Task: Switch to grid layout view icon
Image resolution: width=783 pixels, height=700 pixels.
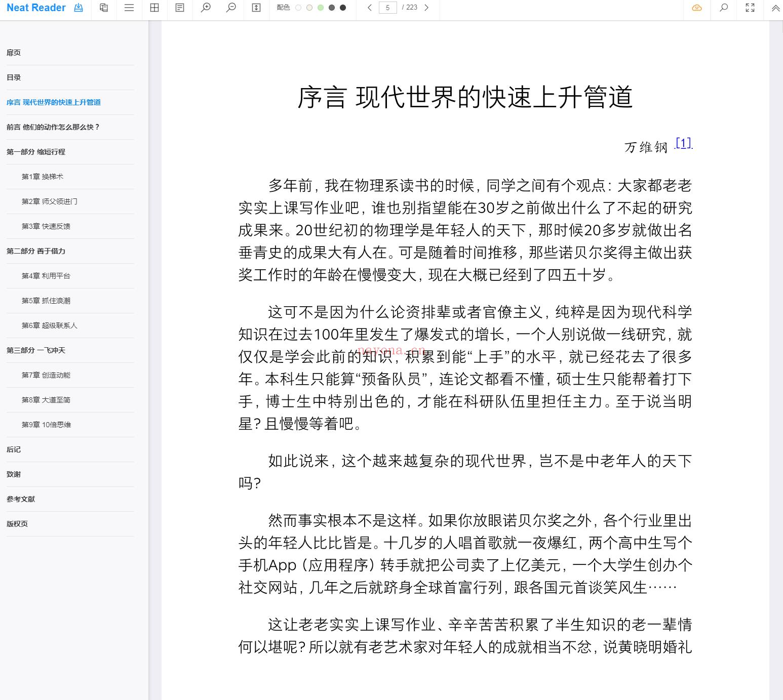Action: coord(154,8)
